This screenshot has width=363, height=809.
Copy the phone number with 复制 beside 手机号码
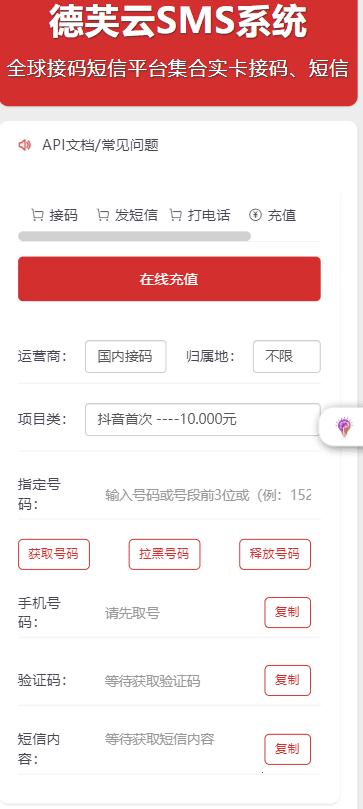pyautogui.click(x=288, y=612)
